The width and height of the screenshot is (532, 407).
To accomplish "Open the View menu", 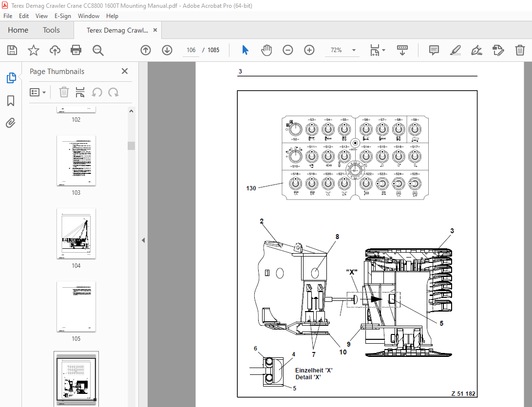I will pos(41,16).
